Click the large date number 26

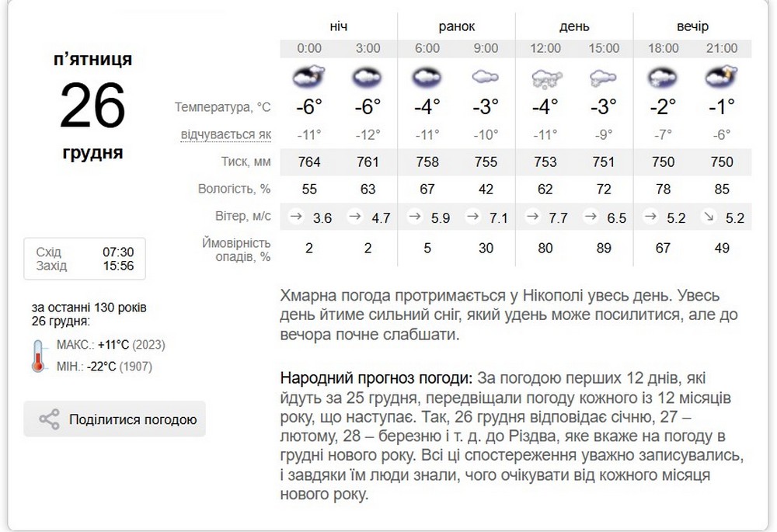[x=92, y=105]
